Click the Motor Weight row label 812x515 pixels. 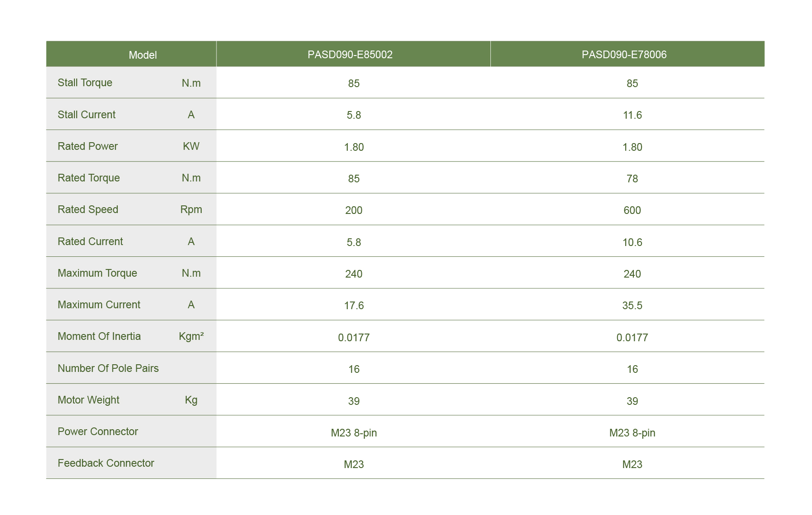88,400
